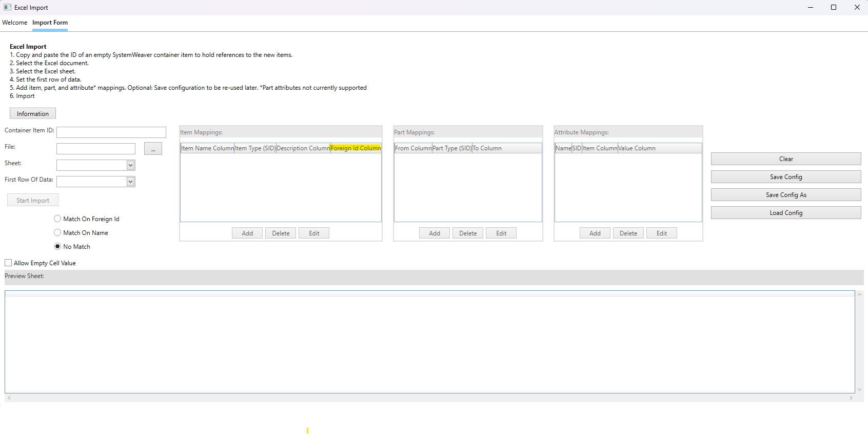Click highlighted Foreign Id Column header
This screenshot has height=434, width=868.
pos(356,148)
